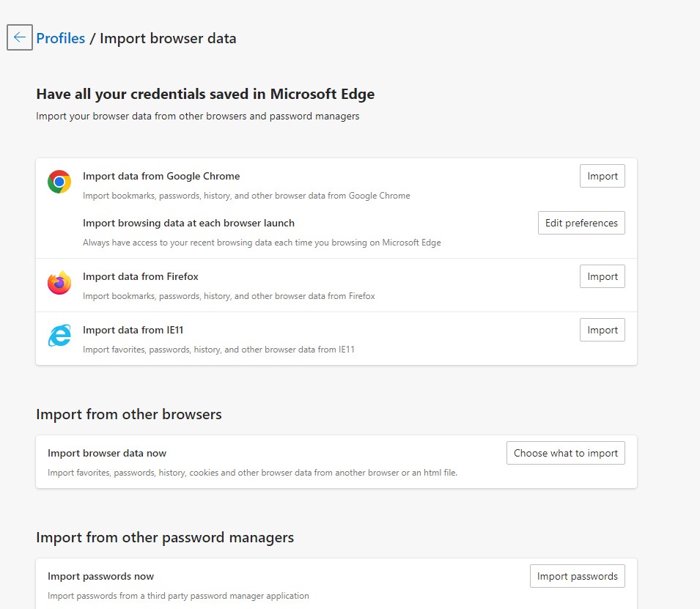Click the Internet Explorer logo icon

point(59,336)
